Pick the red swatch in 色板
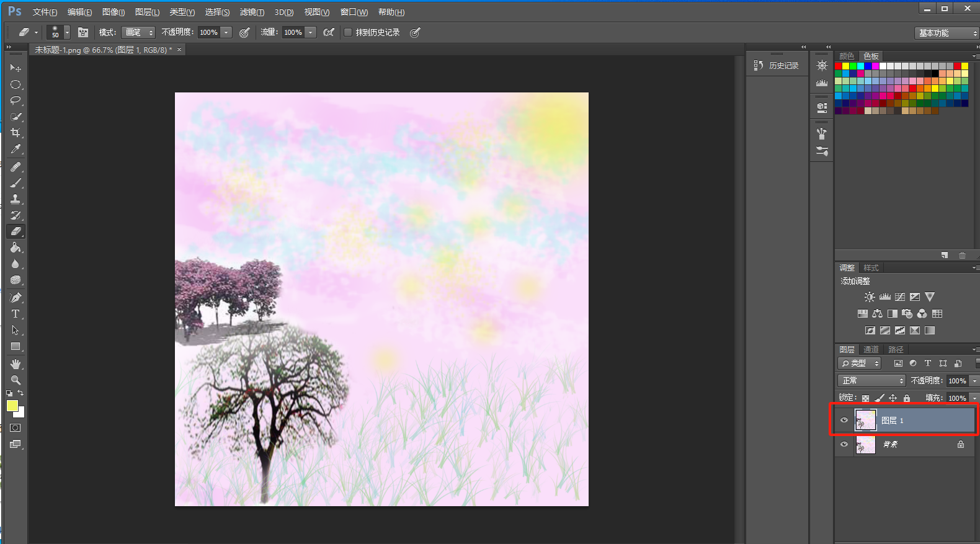The width and height of the screenshot is (980, 544). (x=839, y=66)
